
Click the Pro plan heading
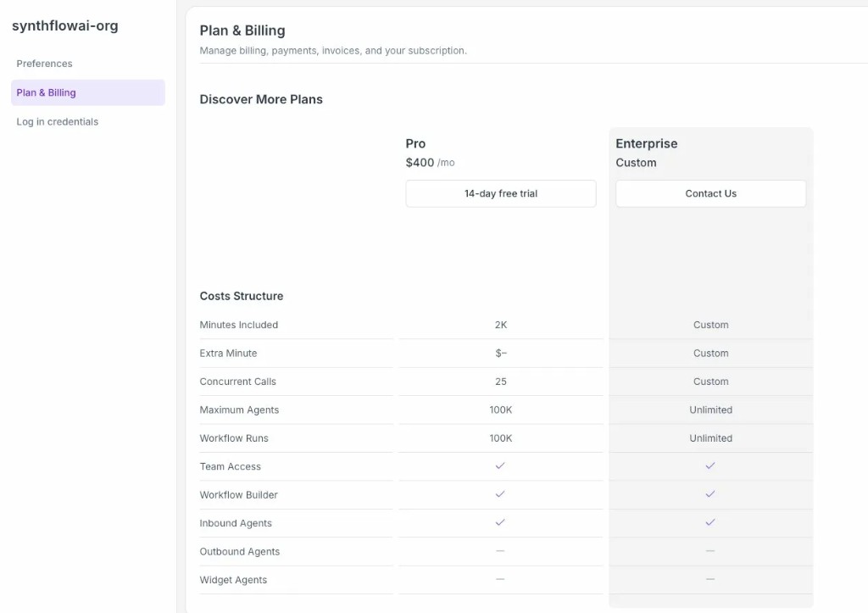[415, 144]
